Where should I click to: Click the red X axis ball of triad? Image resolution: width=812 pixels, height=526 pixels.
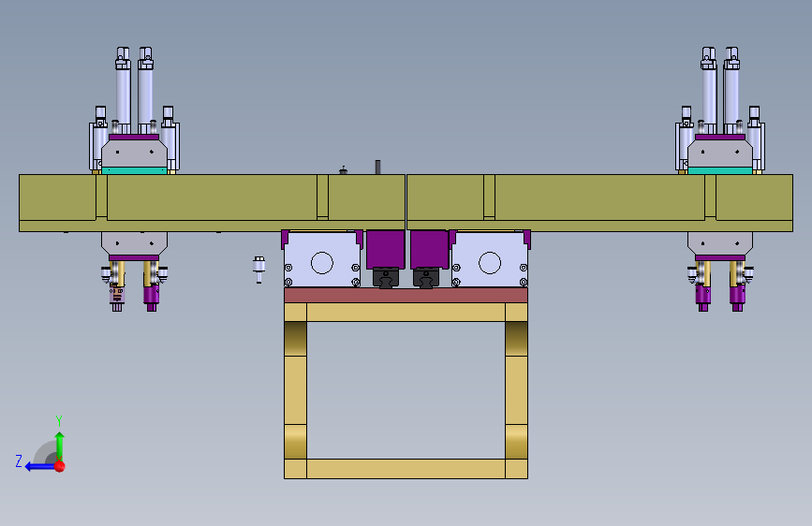point(60,466)
